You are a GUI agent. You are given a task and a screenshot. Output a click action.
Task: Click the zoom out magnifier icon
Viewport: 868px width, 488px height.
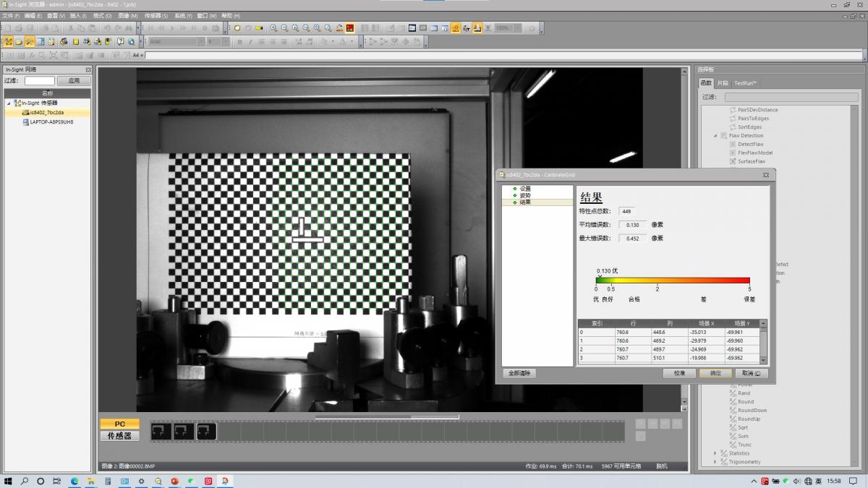[x=285, y=28]
